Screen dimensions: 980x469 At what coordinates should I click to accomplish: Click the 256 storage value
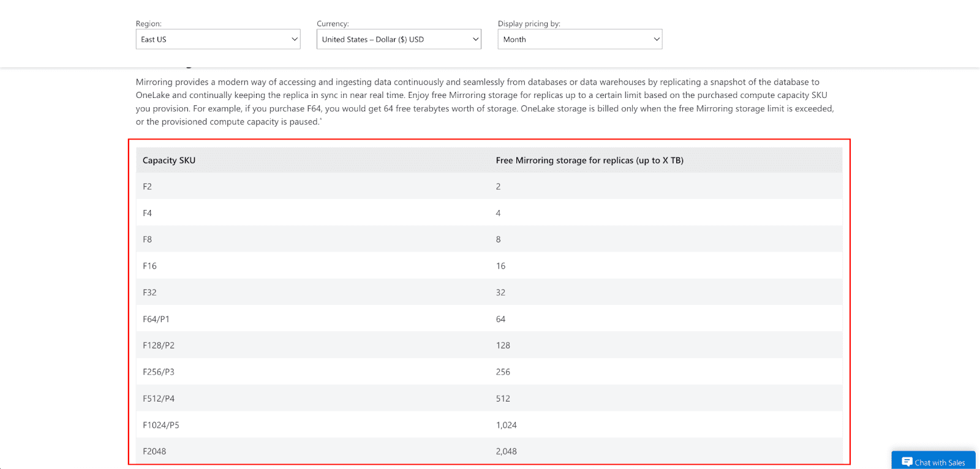(503, 372)
